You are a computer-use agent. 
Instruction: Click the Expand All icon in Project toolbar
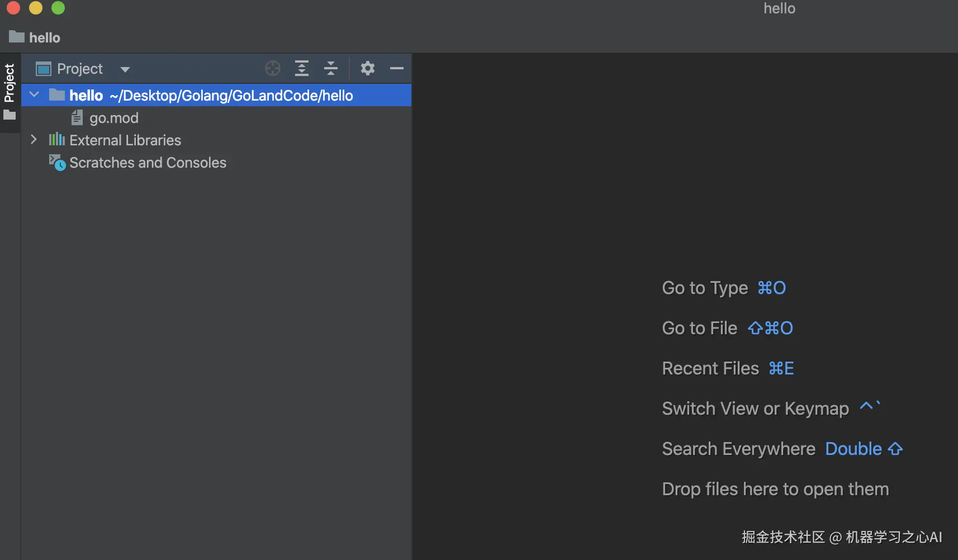coord(302,68)
